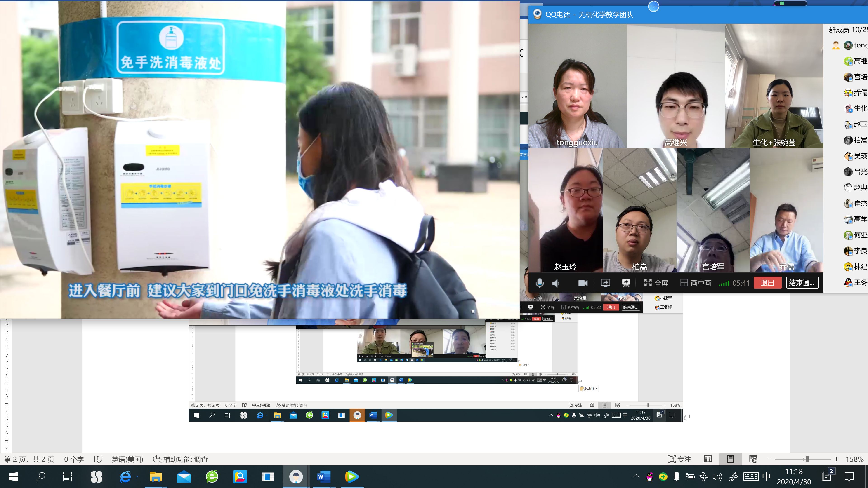Switch to Web Layout view icon
This screenshot has height=488, width=868.
753,459
